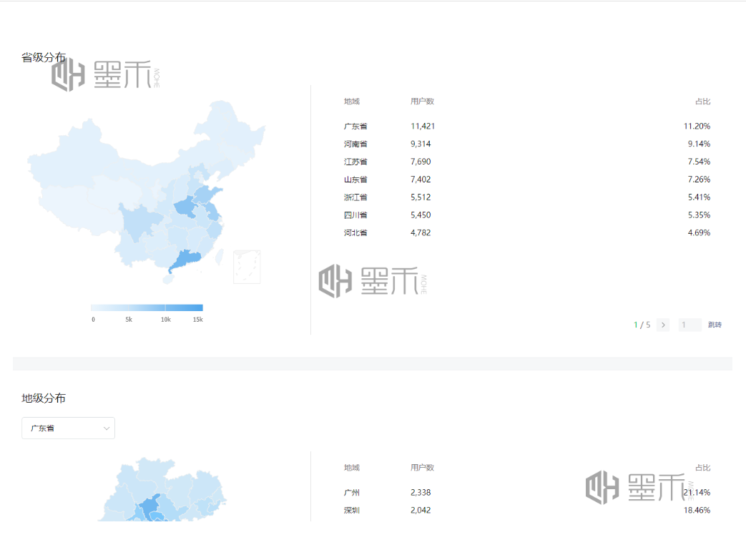The image size is (746, 560).
Task: Click the 4,782 user count value
Action: pyautogui.click(x=421, y=232)
